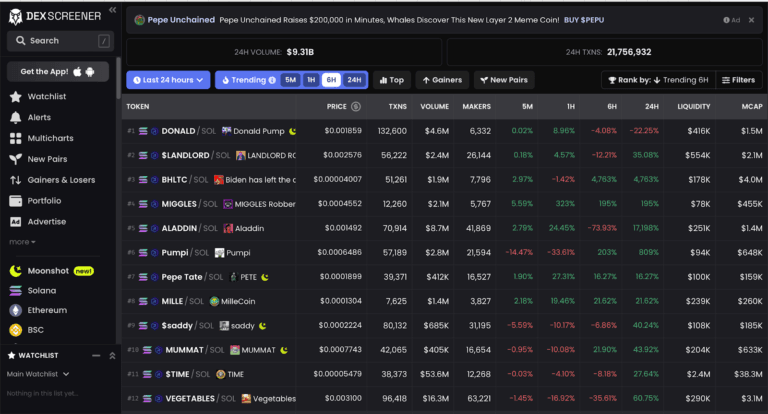Image resolution: width=768 pixels, height=414 pixels.
Task: Click the Apple app download icon
Action: 77,72
